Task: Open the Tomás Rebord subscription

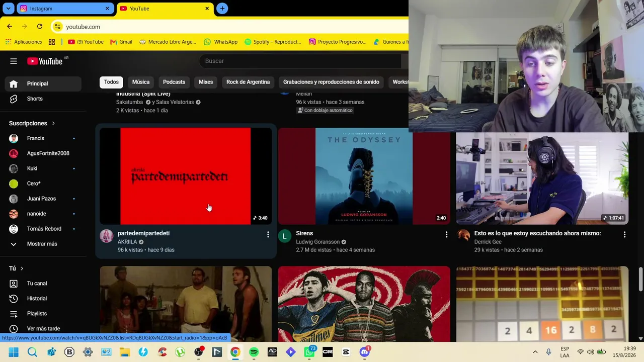Action: click(x=43, y=229)
